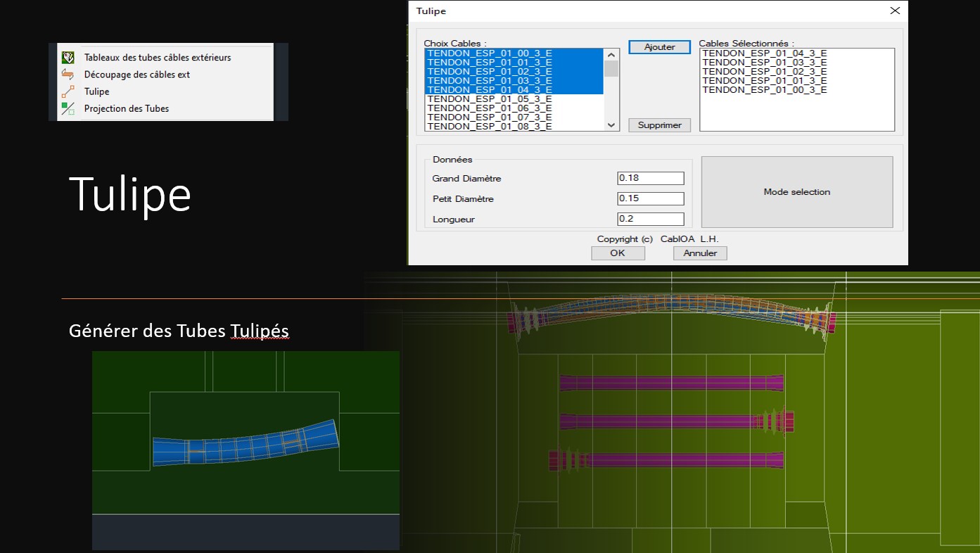This screenshot has height=553, width=980.
Task: Click the Générer des Tubes Tulipés heading
Action: click(179, 330)
